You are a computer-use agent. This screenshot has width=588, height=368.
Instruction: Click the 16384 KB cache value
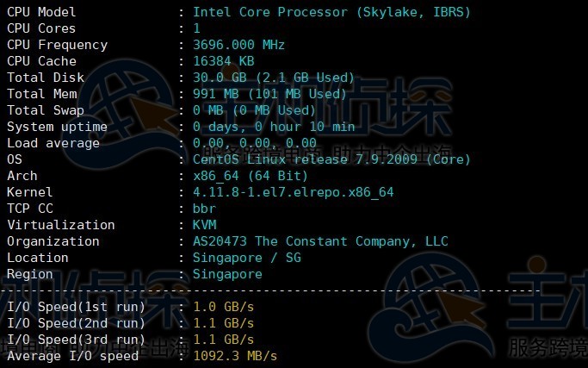(224, 61)
